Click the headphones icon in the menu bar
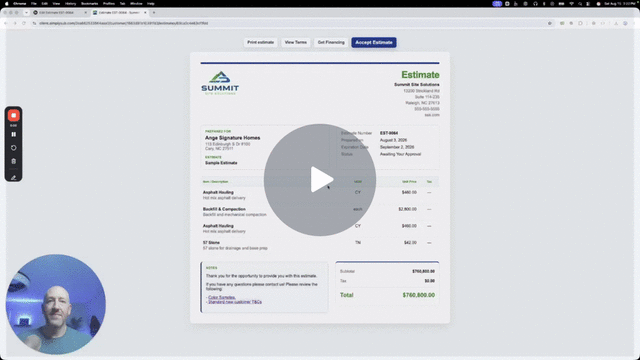Screen dimensions: 640x360 (535, 4)
